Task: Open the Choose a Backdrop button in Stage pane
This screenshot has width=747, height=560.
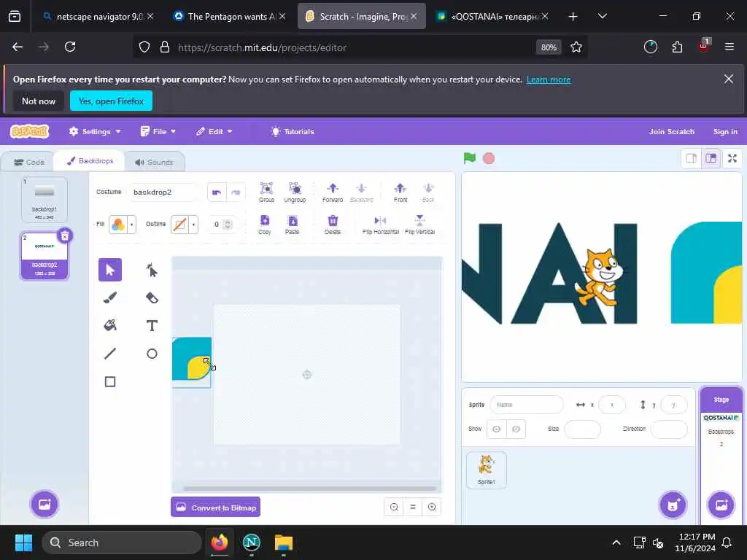Action: coord(721,505)
